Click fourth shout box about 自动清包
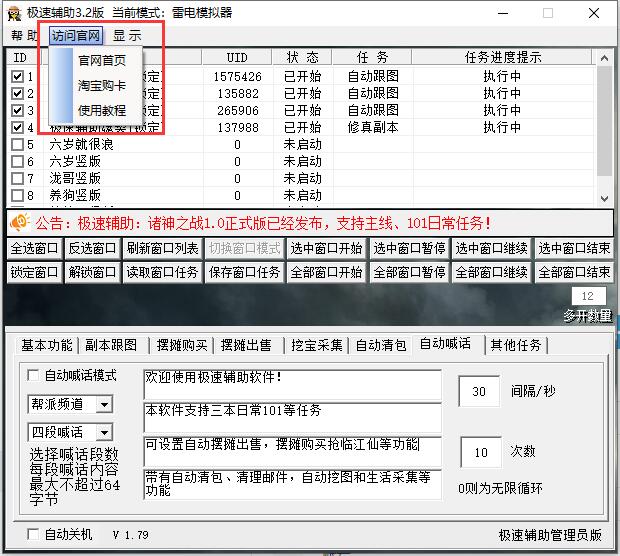The image size is (620, 556). click(293, 484)
